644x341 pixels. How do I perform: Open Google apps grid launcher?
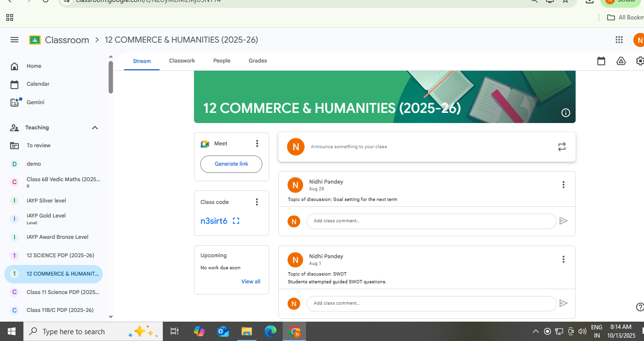[x=619, y=40]
